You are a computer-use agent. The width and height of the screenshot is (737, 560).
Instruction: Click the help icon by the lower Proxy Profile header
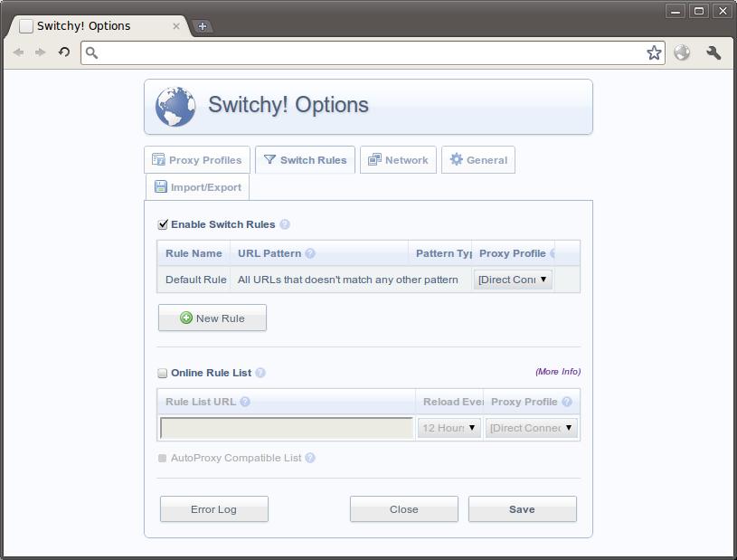click(567, 402)
